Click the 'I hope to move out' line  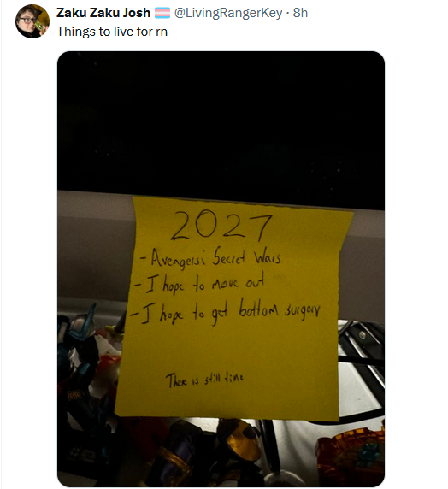point(198,283)
